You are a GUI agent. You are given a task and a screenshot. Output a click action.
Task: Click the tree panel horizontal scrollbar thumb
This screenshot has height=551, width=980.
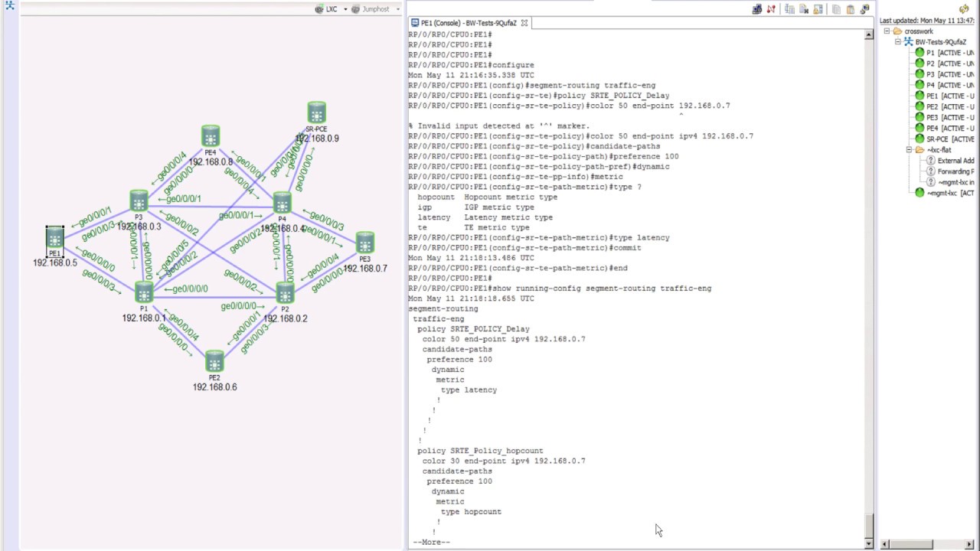(911, 544)
